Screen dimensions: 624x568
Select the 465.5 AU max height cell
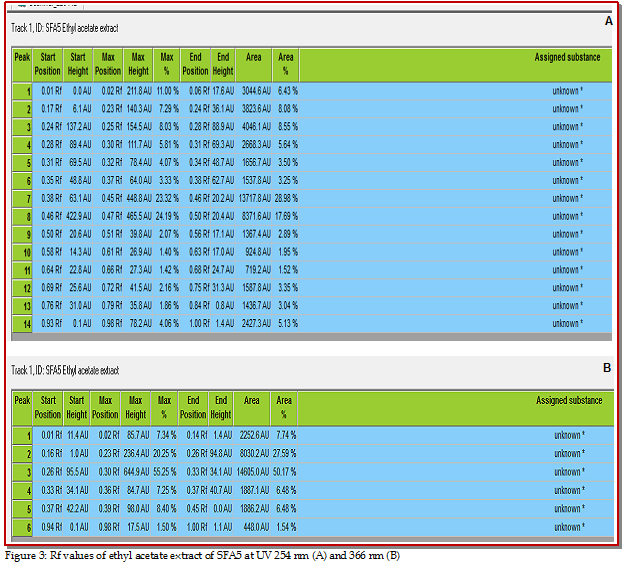point(138,215)
